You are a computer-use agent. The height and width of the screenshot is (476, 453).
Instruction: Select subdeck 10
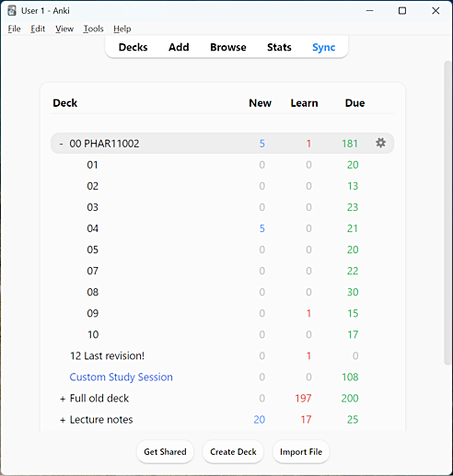93,334
